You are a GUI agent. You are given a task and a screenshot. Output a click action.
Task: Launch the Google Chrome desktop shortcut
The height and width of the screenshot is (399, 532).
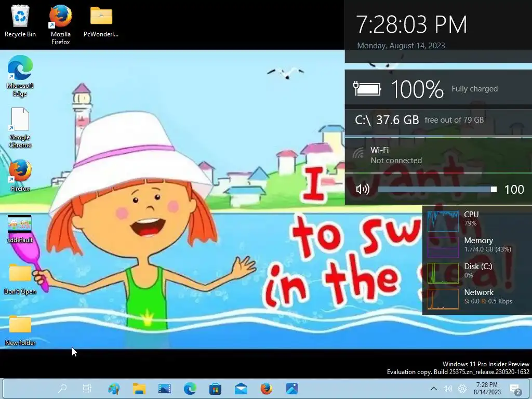point(20,128)
